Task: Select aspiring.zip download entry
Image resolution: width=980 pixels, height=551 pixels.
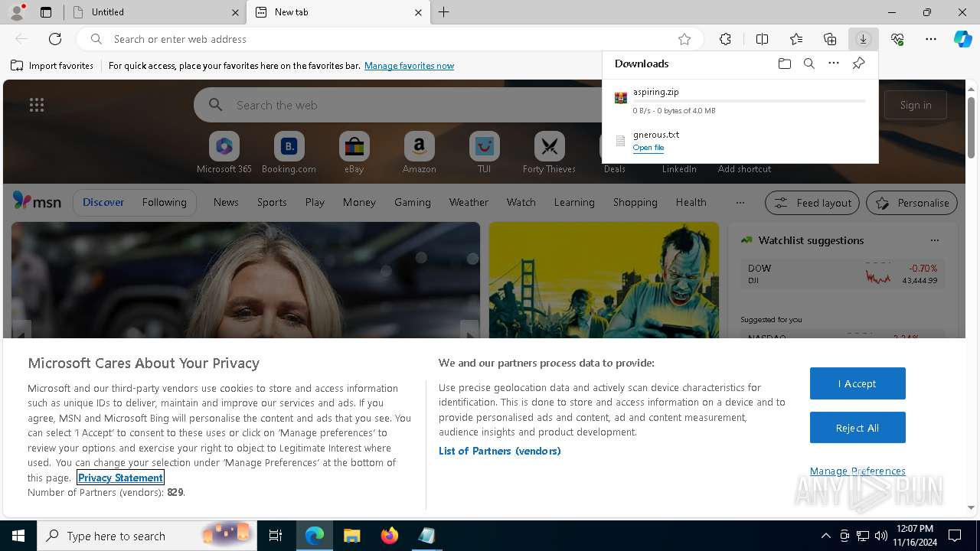Action: pyautogui.click(x=740, y=101)
